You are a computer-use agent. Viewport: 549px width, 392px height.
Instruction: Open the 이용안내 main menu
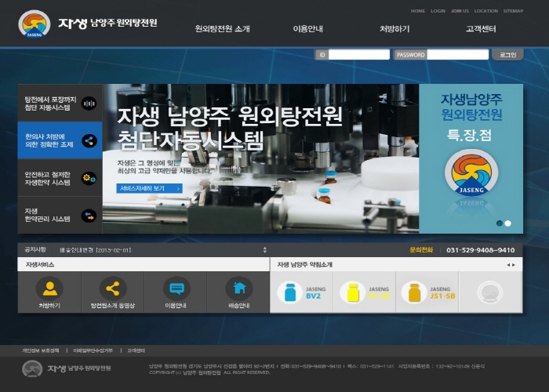click(307, 29)
